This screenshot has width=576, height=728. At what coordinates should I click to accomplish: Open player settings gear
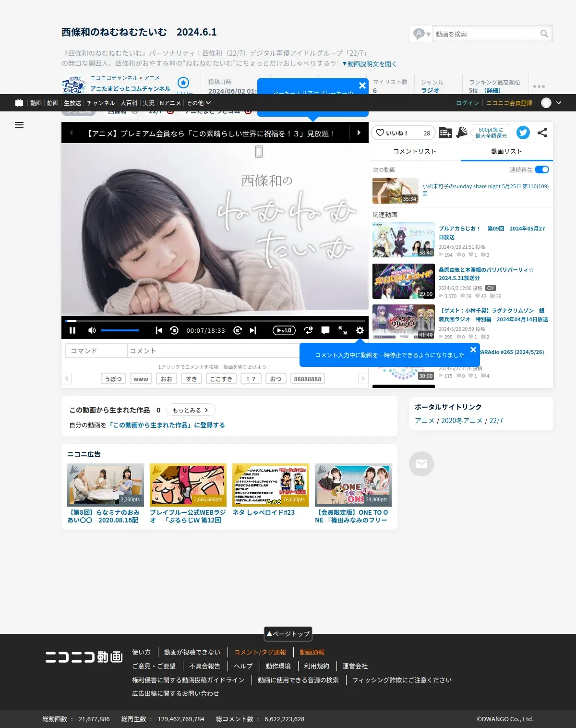point(360,330)
